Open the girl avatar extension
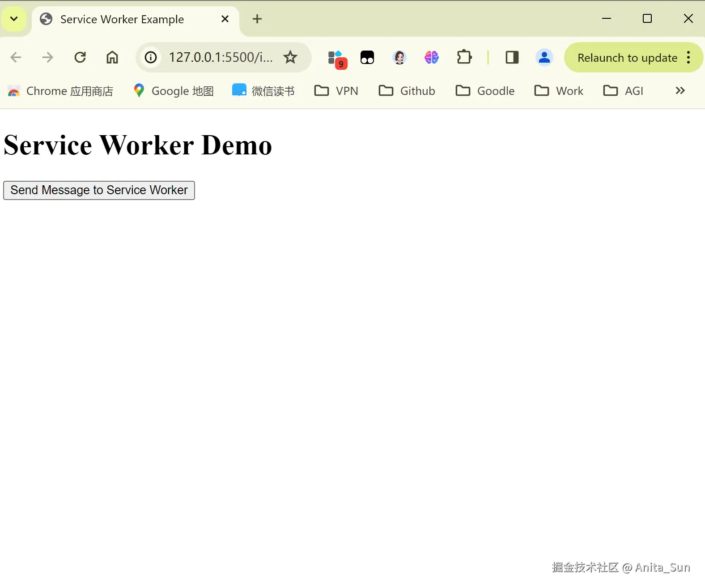 [x=399, y=57]
